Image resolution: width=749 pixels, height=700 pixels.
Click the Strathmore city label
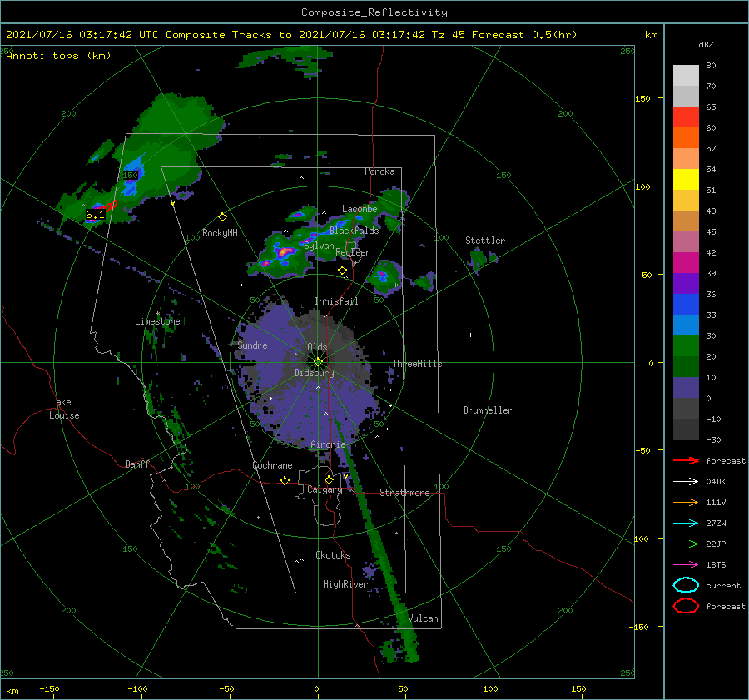pyautogui.click(x=404, y=493)
